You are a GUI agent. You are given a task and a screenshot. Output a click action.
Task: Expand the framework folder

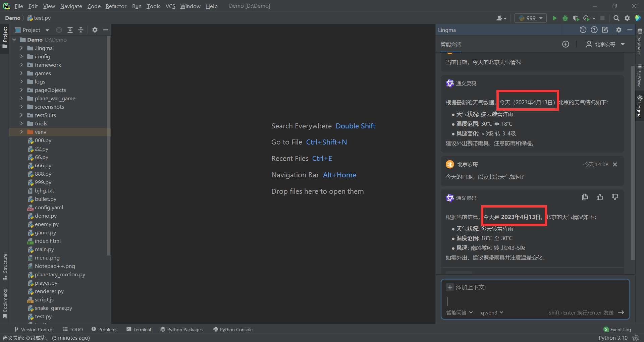(x=21, y=65)
